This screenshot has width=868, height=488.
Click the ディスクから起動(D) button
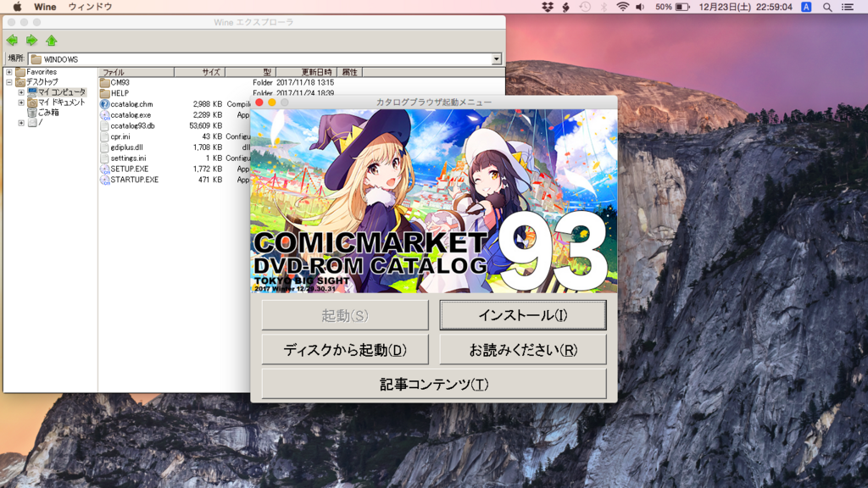[345, 350]
